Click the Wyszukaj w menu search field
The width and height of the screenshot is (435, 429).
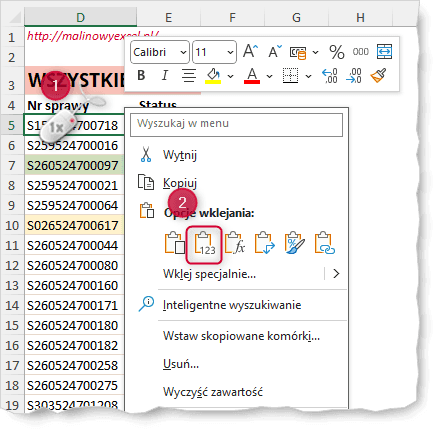click(x=236, y=125)
